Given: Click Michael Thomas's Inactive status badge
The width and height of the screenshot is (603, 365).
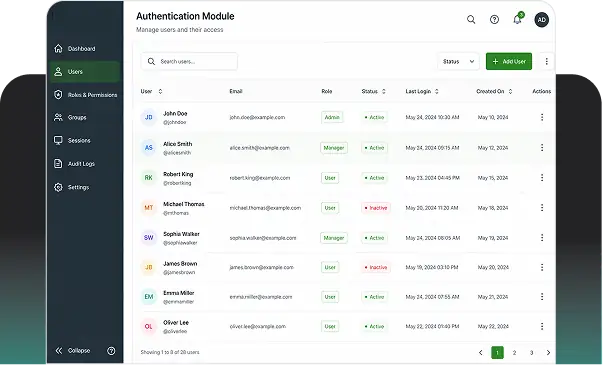Looking at the screenshot, I should (x=376, y=208).
